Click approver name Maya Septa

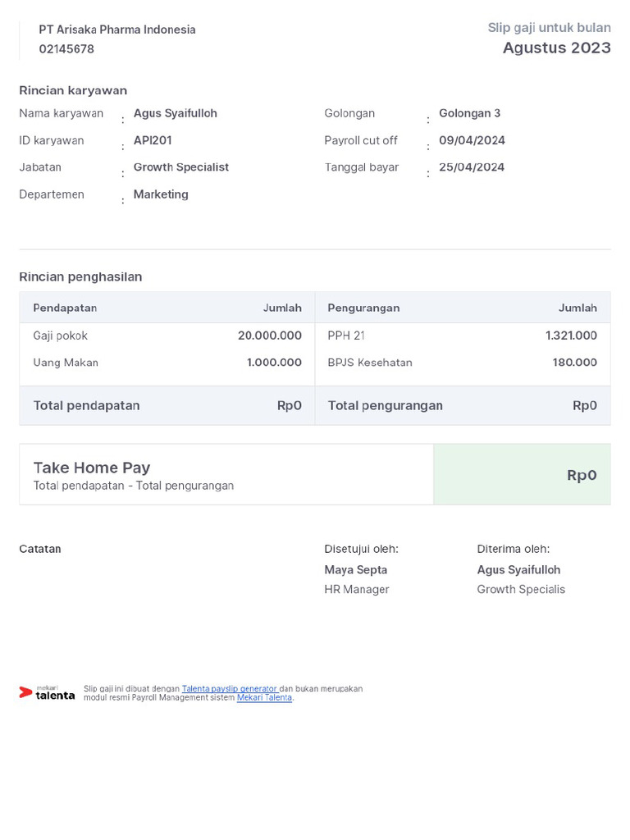(x=355, y=570)
